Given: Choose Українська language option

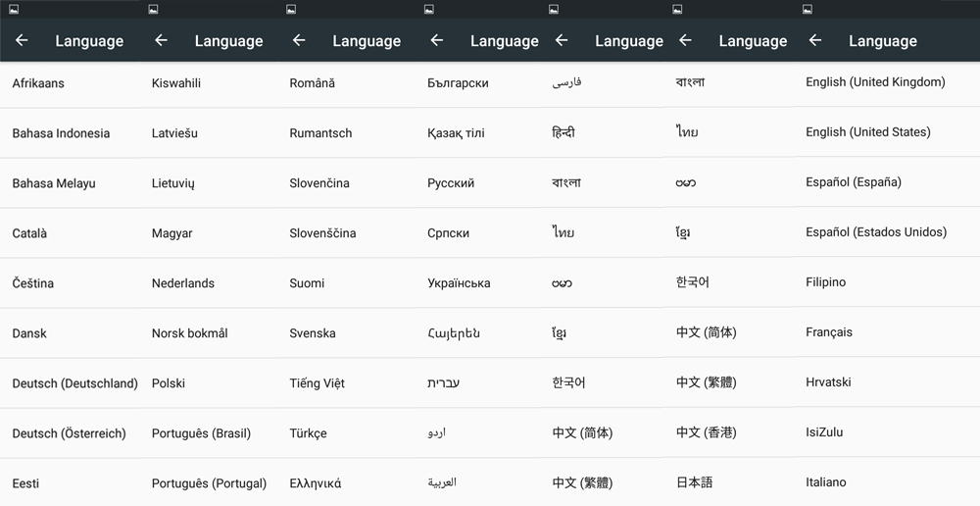Looking at the screenshot, I should click(x=459, y=283).
